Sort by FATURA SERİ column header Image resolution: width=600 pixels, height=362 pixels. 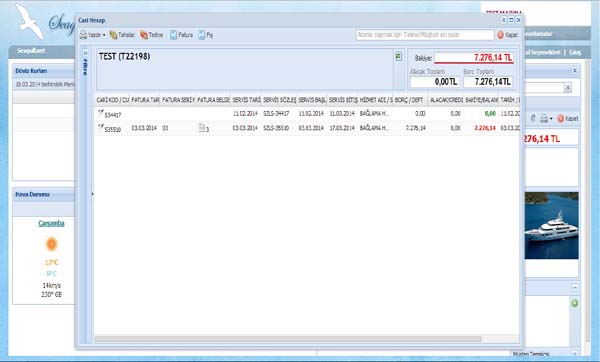click(x=178, y=99)
